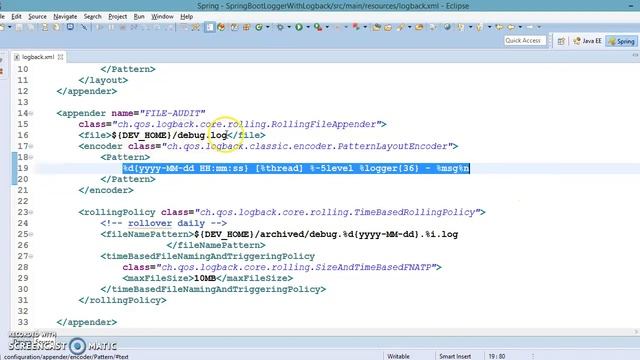Screen dimensions: 640x360
Task: Click the Previous Annotation toolbar icon
Action: [479, 27]
